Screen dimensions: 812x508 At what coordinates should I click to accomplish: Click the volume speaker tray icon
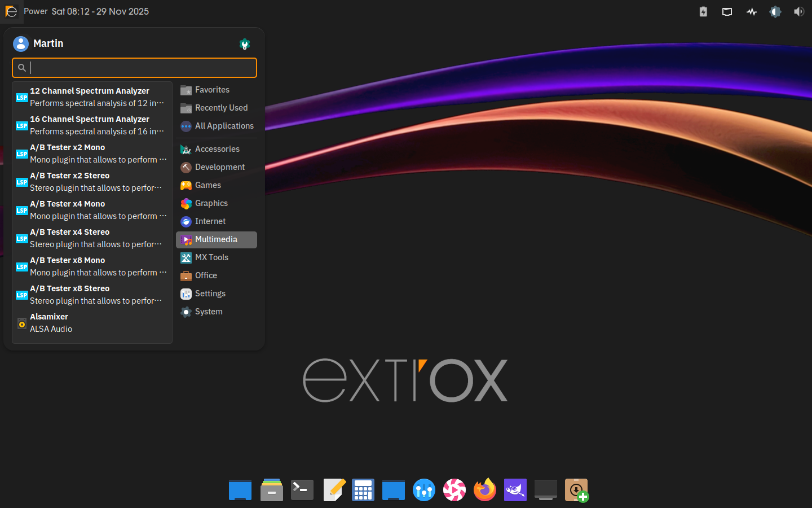tap(799, 12)
